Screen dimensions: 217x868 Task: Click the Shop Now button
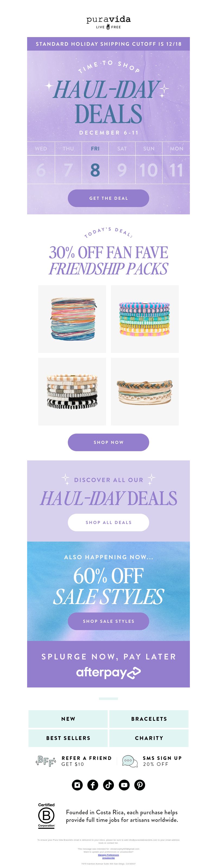[x=108, y=442]
